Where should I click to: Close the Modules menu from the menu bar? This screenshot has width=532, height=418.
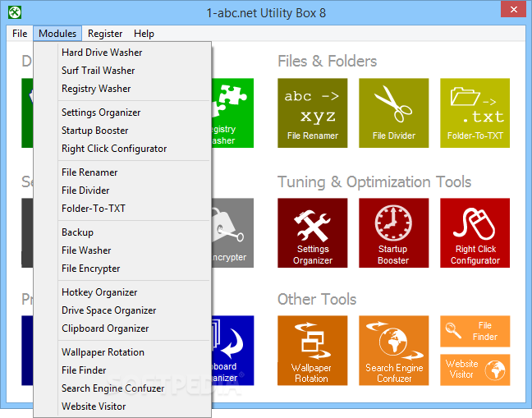tap(57, 34)
